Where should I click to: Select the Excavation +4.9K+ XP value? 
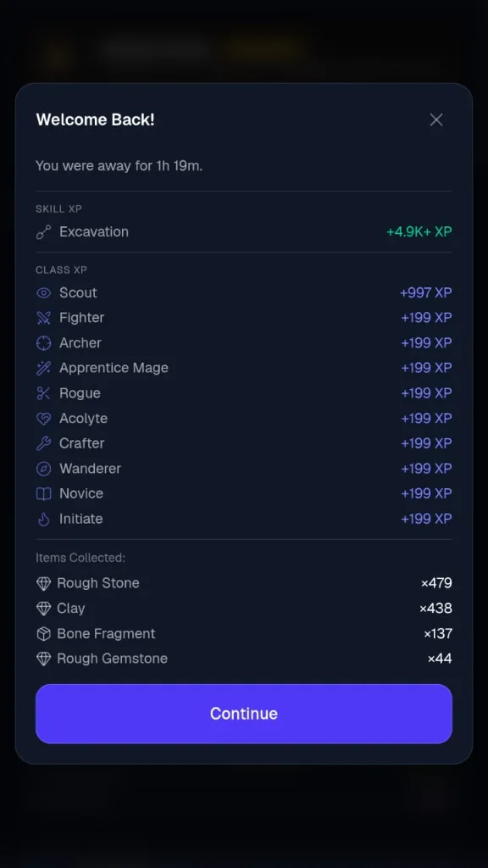[x=419, y=232]
